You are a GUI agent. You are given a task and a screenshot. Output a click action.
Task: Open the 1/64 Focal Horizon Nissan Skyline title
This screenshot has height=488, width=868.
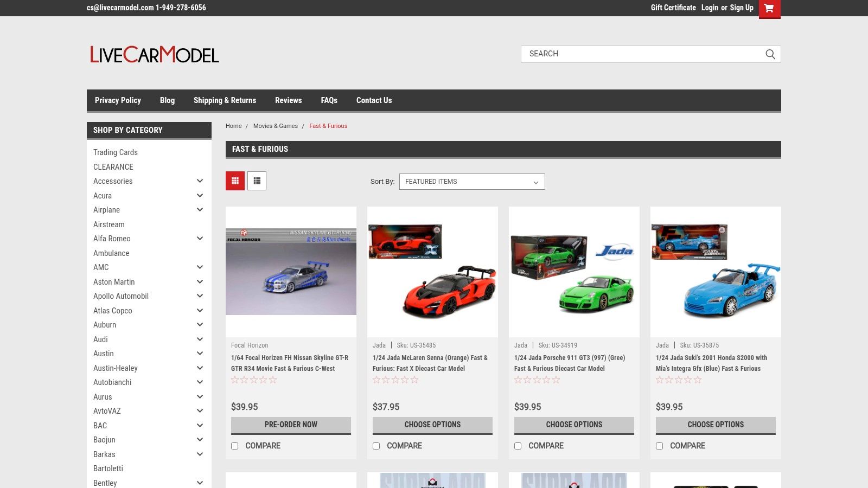coord(290,363)
